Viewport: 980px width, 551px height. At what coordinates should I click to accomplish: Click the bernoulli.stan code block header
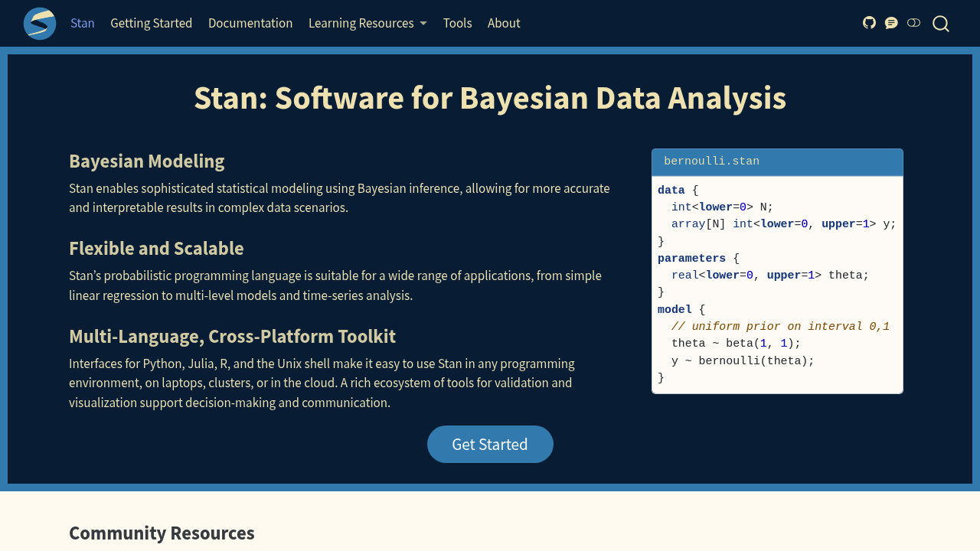click(x=777, y=161)
